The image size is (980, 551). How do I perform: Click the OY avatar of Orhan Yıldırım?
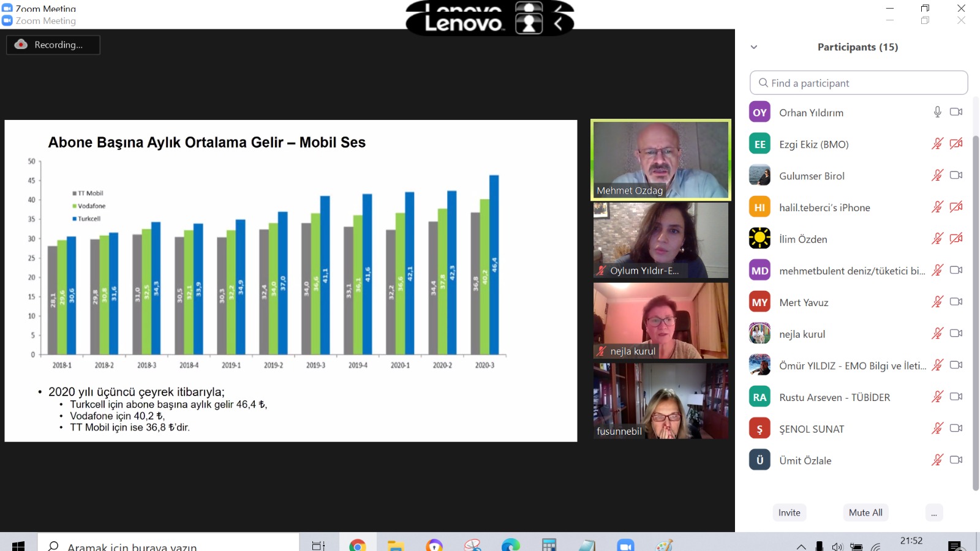pyautogui.click(x=759, y=113)
